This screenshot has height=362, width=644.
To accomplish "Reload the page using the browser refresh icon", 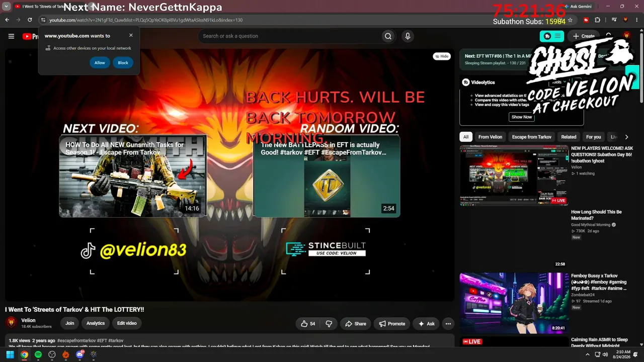I will (x=30, y=20).
